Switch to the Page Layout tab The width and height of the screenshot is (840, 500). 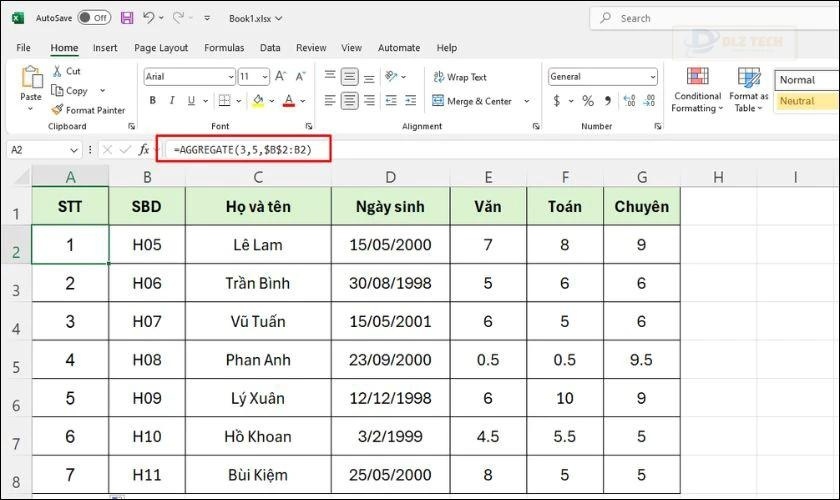click(x=161, y=48)
